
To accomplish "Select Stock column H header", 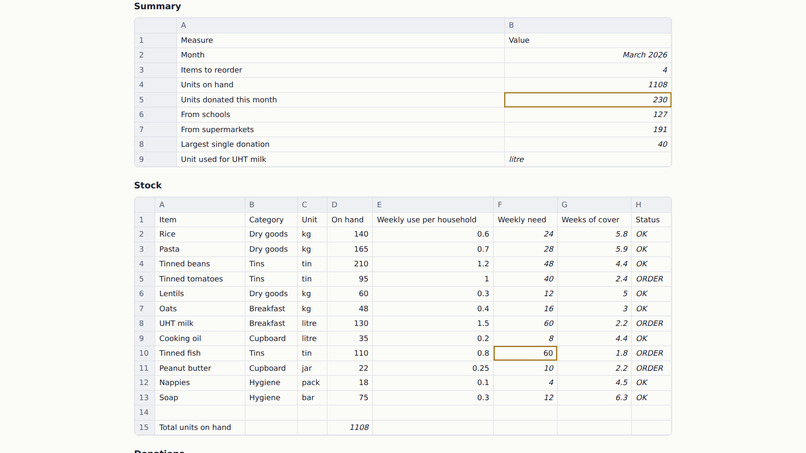I will pyautogui.click(x=651, y=205).
